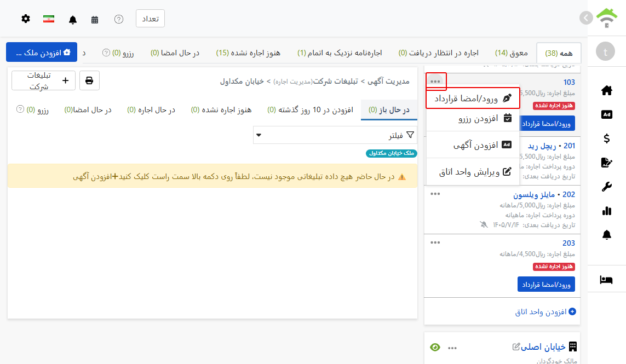Open the bed rooms sidebar icon
Screen dimensions: 626x364
[606, 280]
